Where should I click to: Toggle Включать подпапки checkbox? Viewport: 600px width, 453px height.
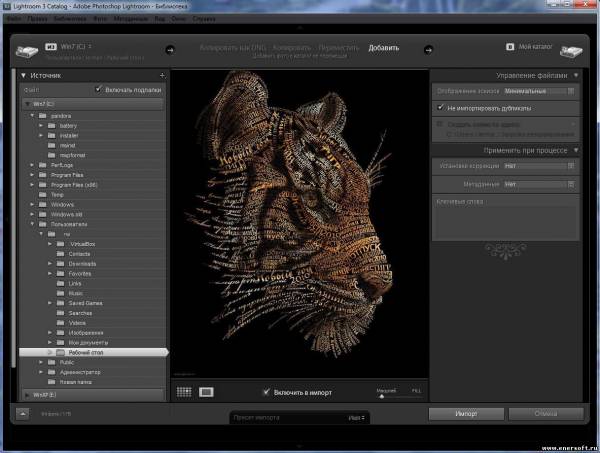pyautogui.click(x=98, y=90)
